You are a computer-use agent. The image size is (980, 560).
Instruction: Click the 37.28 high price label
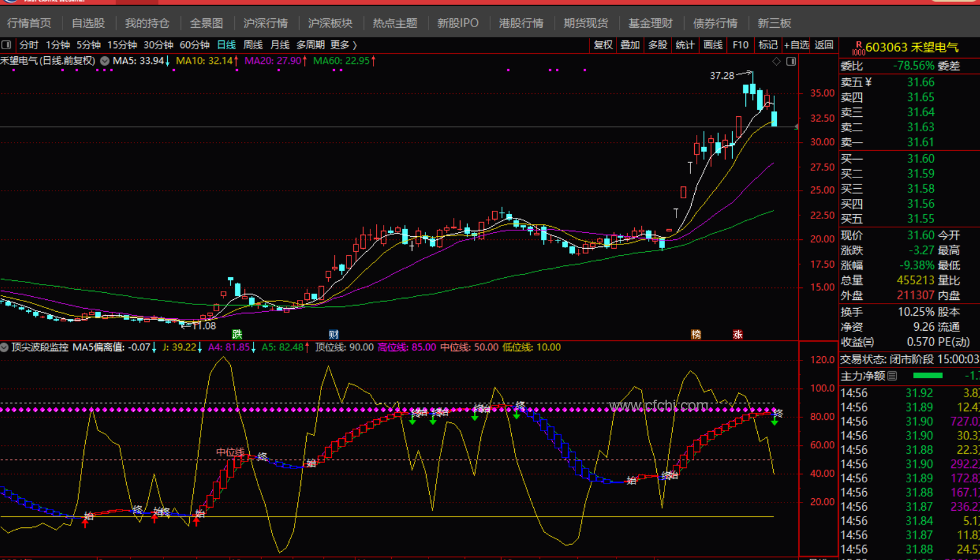(722, 76)
